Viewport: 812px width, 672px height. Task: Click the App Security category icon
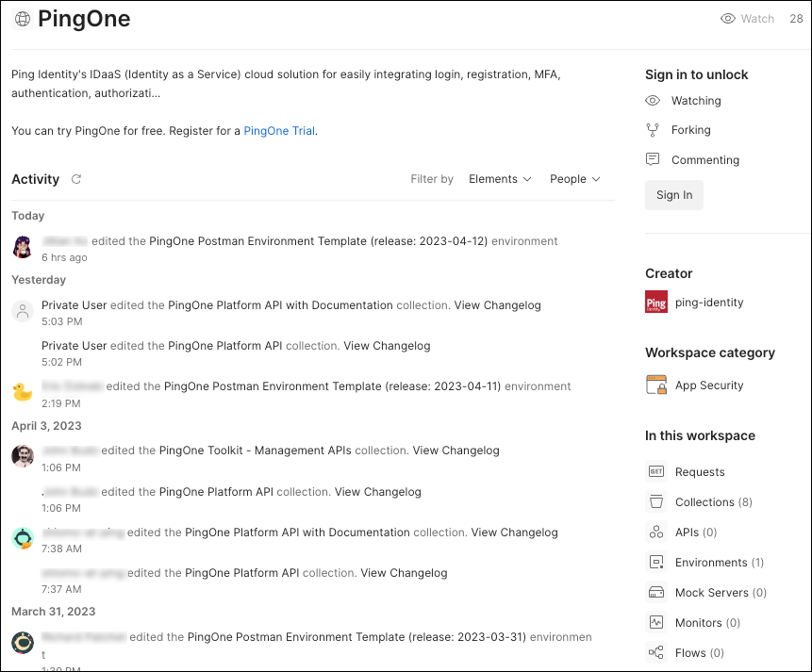coord(656,385)
